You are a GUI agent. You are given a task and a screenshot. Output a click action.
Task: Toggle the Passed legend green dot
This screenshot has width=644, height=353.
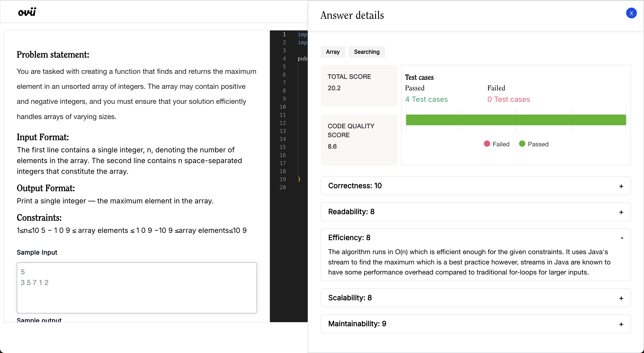pyautogui.click(x=522, y=144)
